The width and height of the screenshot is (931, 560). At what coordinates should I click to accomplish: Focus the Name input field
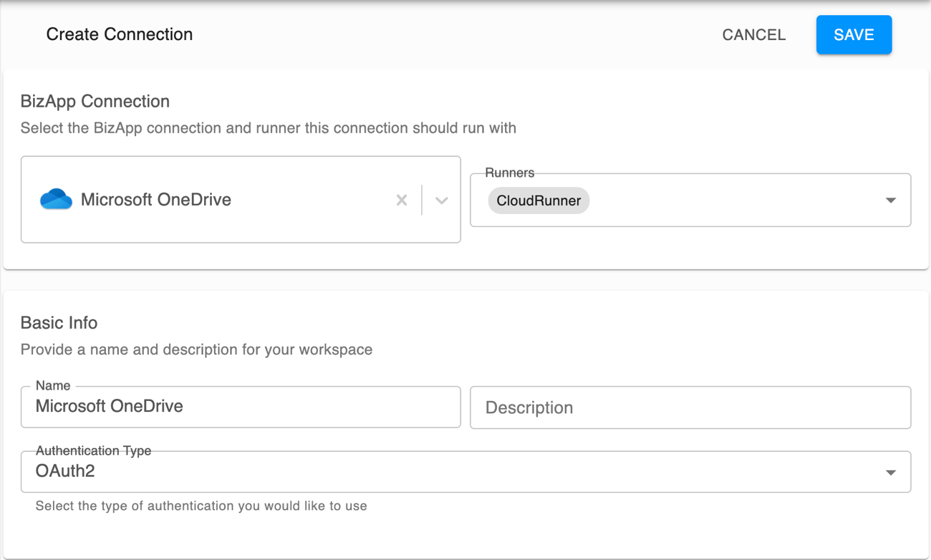[241, 407]
